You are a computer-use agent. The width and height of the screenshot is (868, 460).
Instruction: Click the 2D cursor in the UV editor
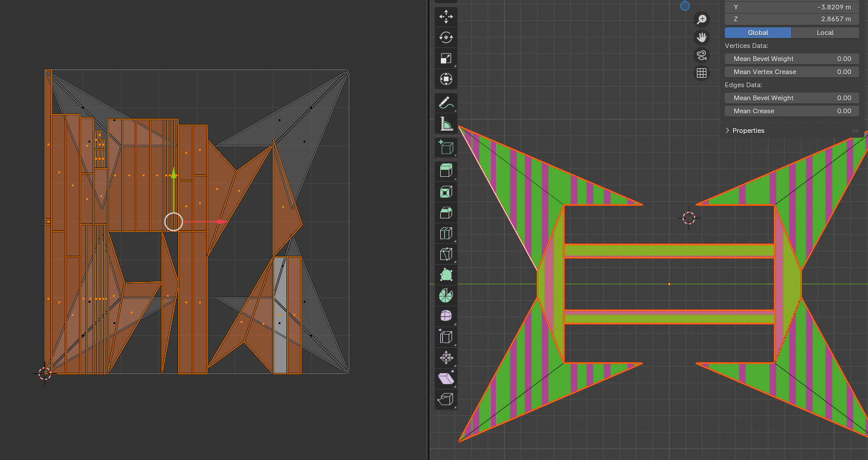[x=45, y=373]
